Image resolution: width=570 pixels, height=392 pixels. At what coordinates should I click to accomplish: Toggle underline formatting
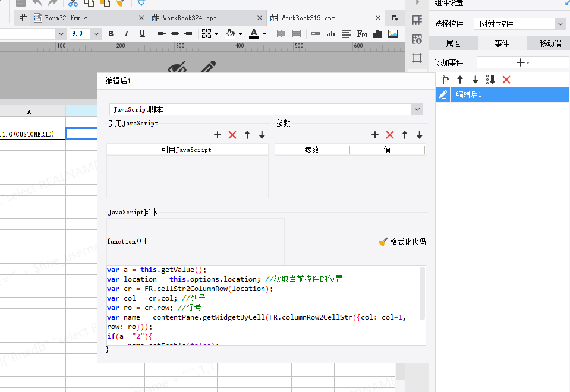point(142,34)
